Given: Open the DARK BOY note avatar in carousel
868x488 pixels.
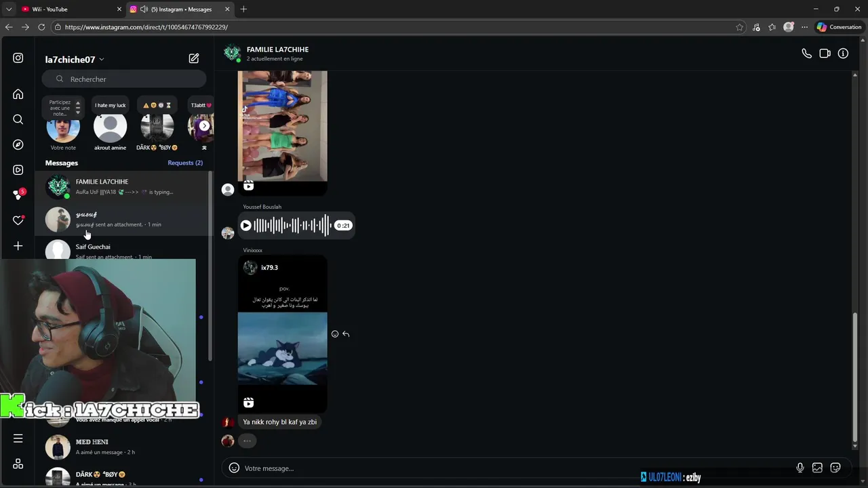Looking at the screenshot, I should point(157,127).
